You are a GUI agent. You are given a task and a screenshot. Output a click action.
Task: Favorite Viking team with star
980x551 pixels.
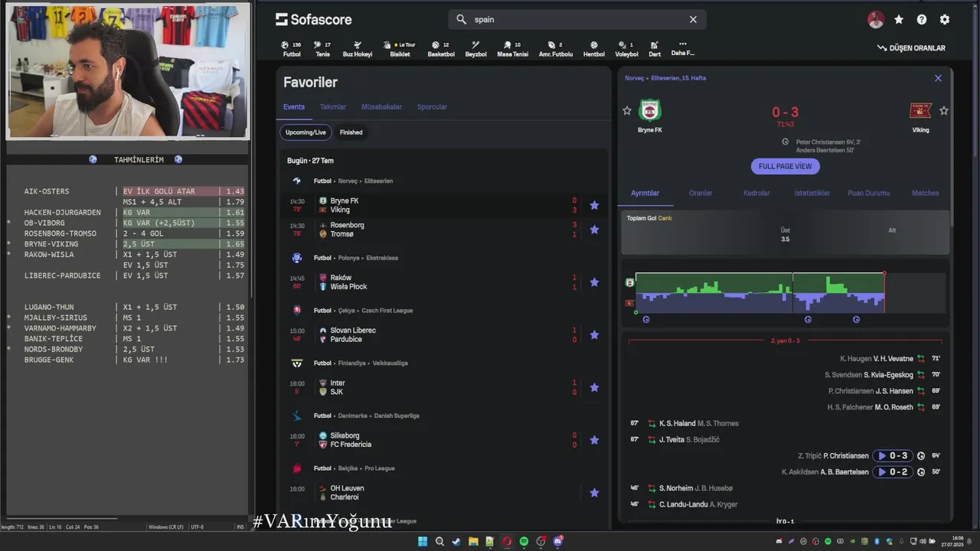coord(944,111)
